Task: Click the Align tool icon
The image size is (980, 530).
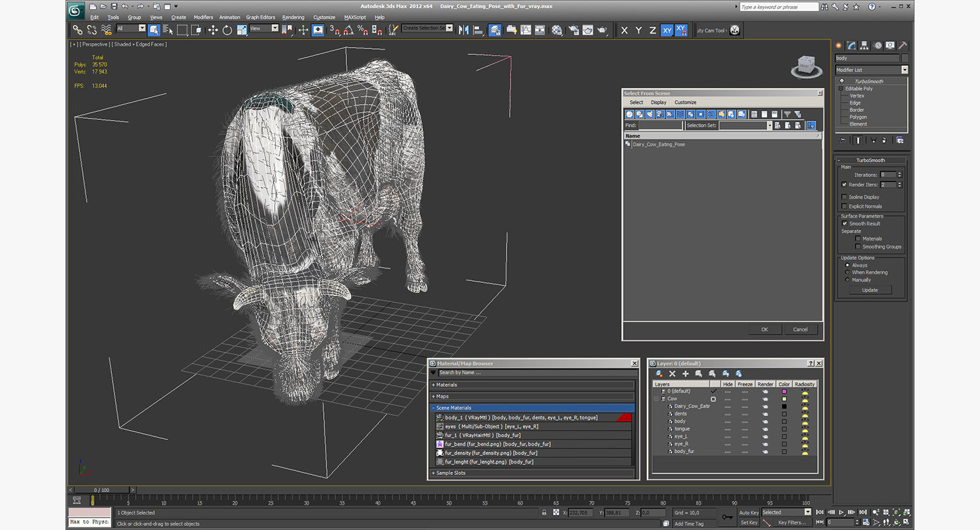Action: 477,30
